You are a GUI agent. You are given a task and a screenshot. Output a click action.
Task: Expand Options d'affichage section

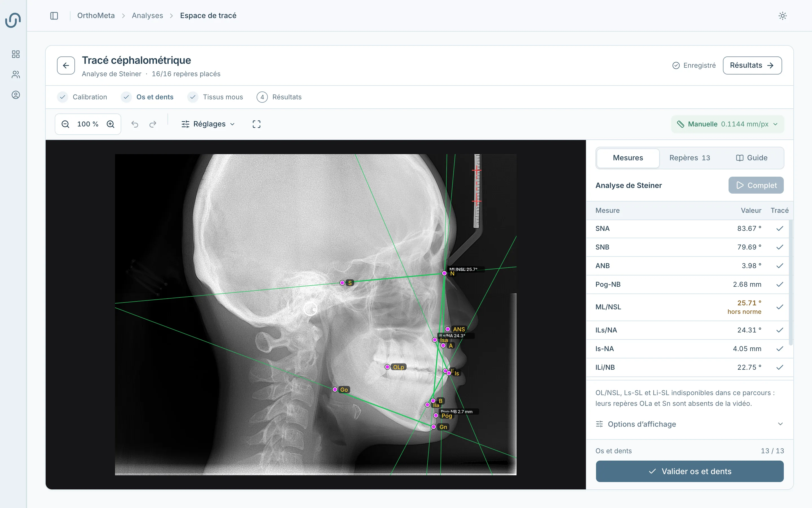pyautogui.click(x=690, y=424)
